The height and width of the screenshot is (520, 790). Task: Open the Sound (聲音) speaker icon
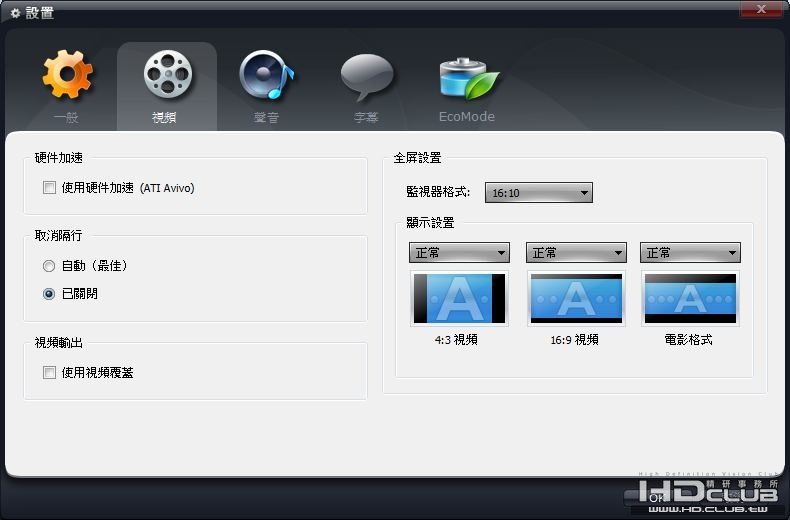tap(267, 75)
